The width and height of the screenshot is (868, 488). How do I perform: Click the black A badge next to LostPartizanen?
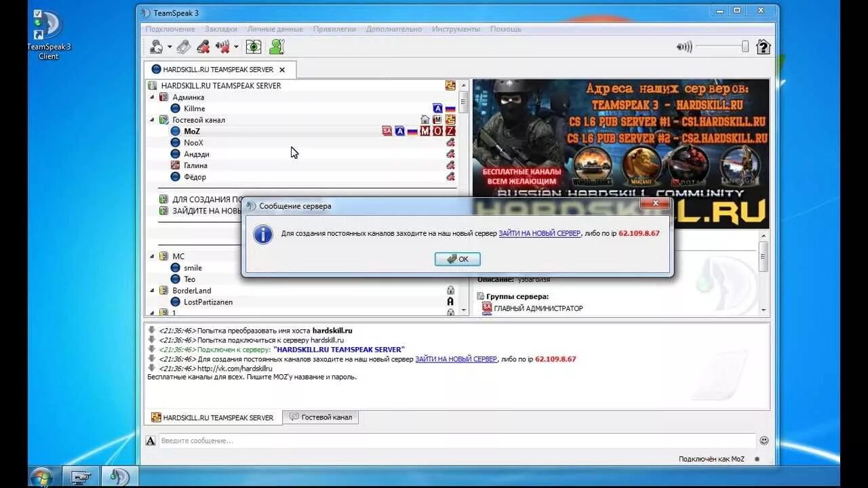[450, 302]
